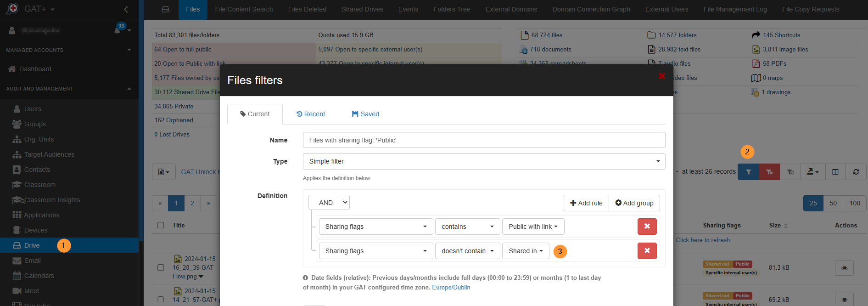Screen dimensions: 868x306
Task: Open the column visibility icon
Action: (x=835, y=172)
